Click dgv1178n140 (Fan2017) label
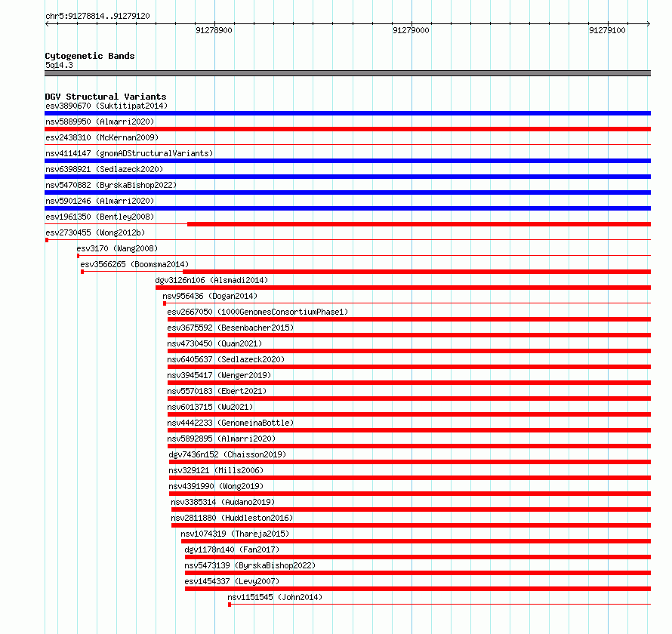 [232, 549]
